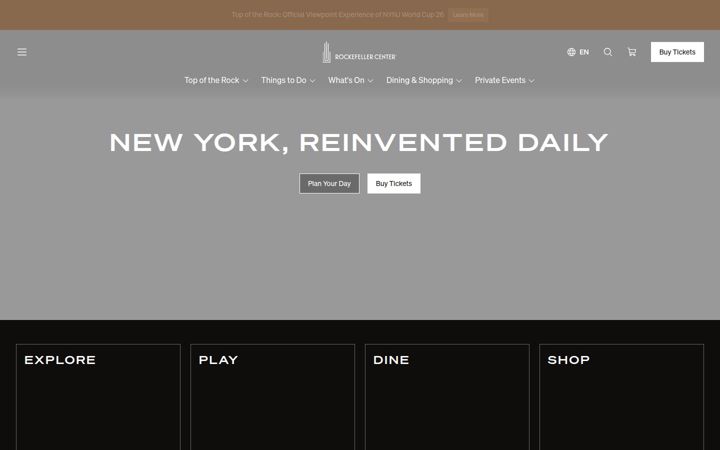The height and width of the screenshot is (450, 720).
Task: Click the header Buy Tickets button
Action: tap(677, 52)
